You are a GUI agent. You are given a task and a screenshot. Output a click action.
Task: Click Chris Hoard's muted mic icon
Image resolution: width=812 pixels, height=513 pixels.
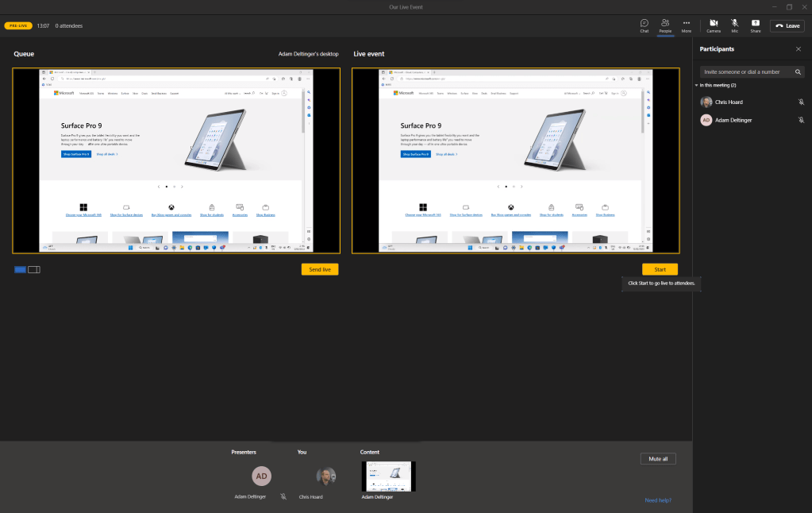pos(801,102)
